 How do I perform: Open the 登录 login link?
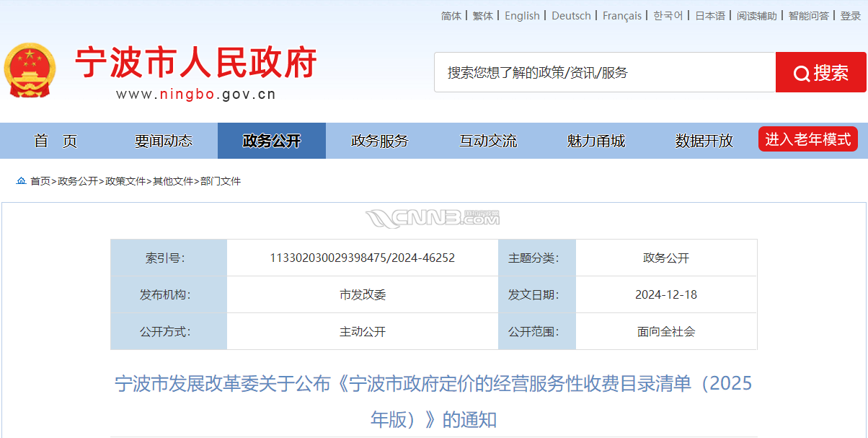click(851, 16)
